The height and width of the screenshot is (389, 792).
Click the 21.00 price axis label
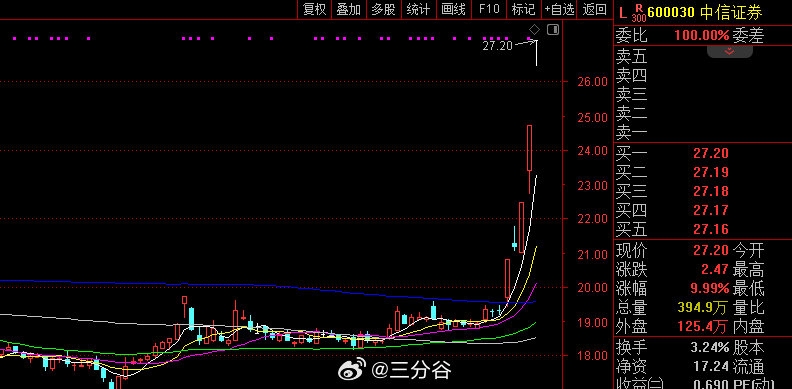pyautogui.click(x=592, y=254)
